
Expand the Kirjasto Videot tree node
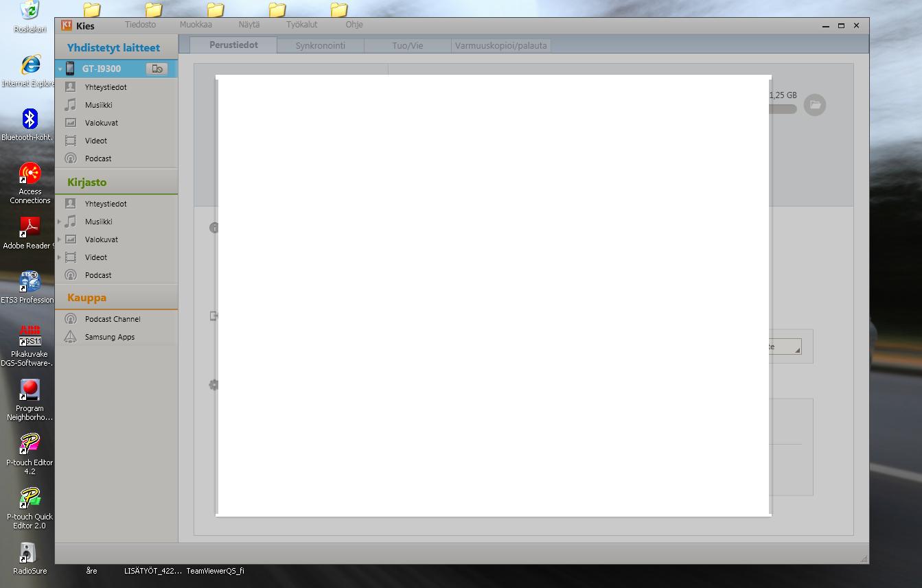pos(60,257)
